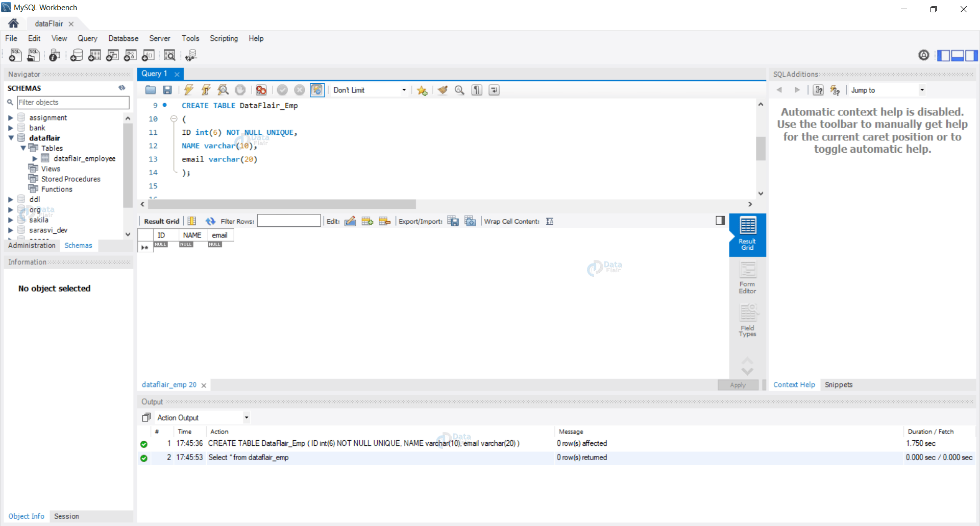Open the Scripting menu
Screen dimensions: 980x526
(x=224, y=38)
